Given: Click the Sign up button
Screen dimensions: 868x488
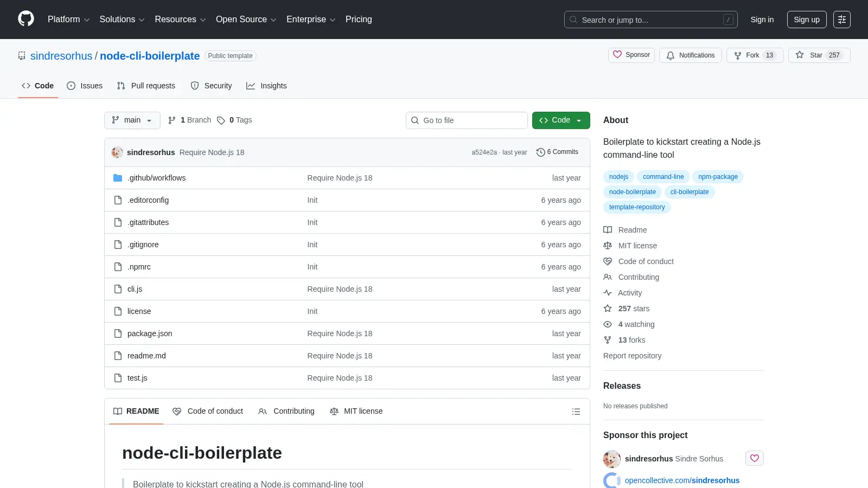Looking at the screenshot, I should pos(807,20).
